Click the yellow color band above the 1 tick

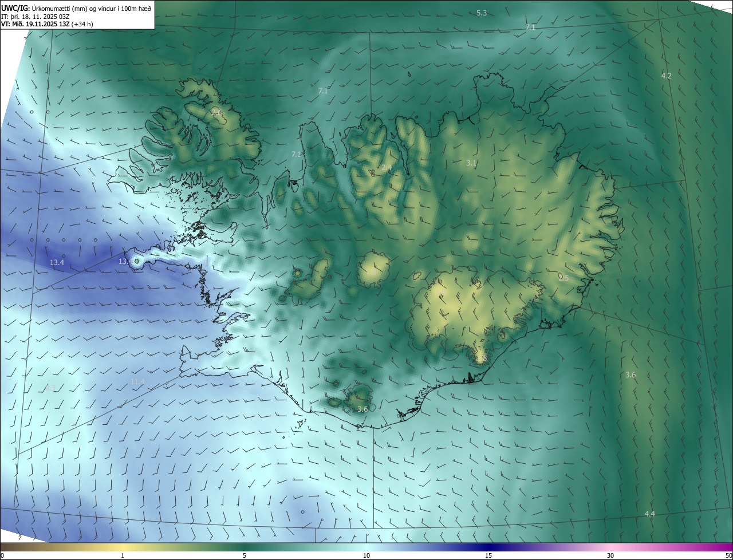tap(123, 547)
